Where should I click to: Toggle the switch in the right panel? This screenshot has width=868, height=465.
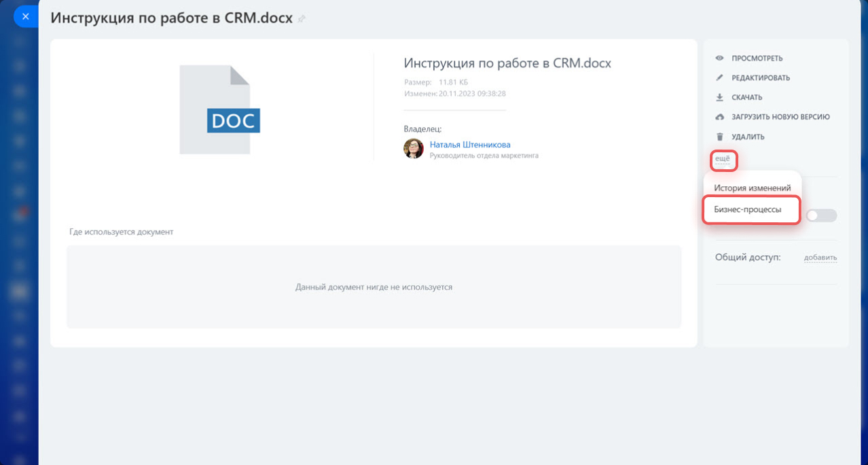tap(821, 216)
